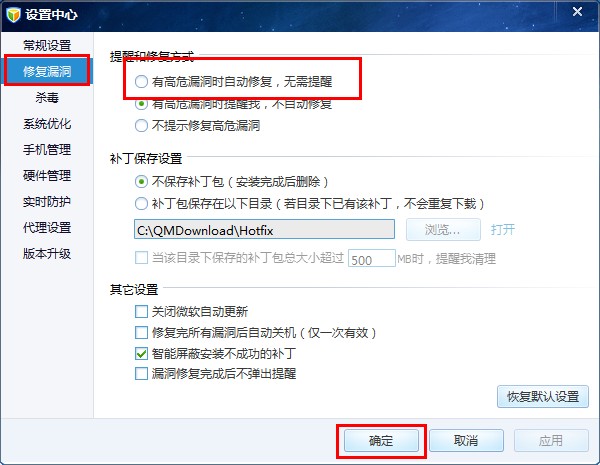Close the 设置中心 dialog window
This screenshot has width=600, height=465.
tap(577, 12)
